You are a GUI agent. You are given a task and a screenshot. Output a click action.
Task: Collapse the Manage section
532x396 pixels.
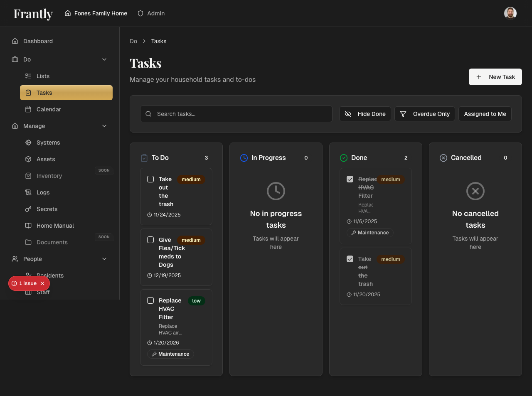(x=104, y=126)
